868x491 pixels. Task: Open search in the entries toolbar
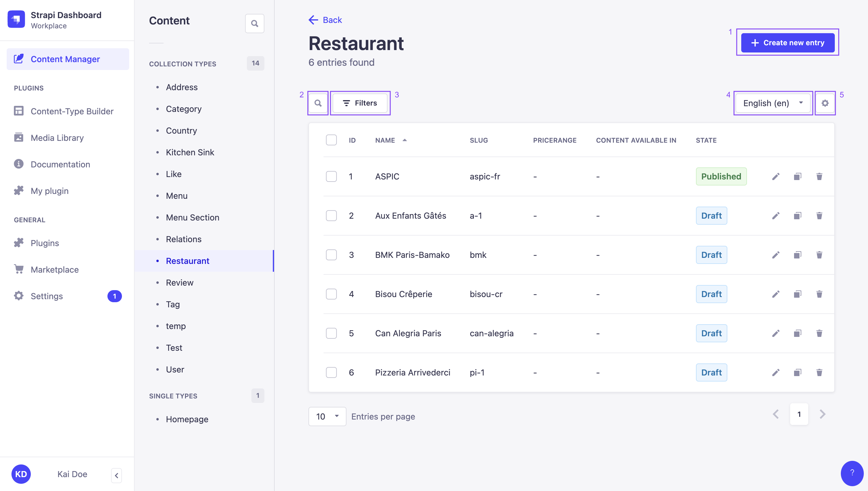318,103
